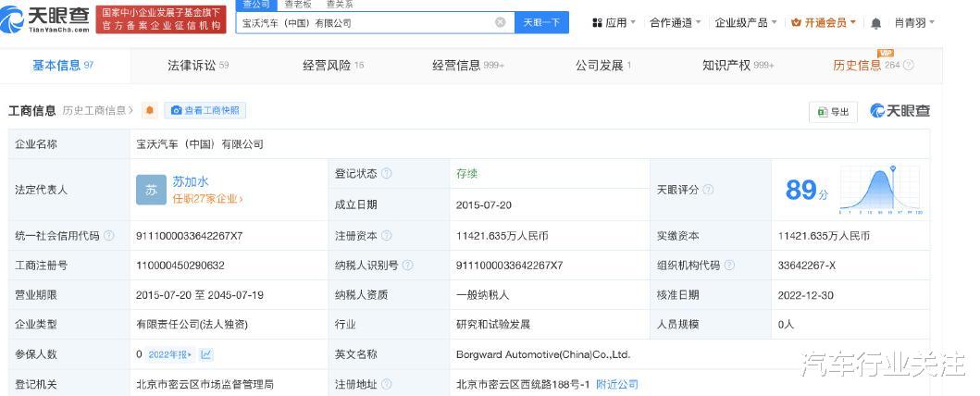Open the 应用 dropdown menu
Image resolution: width=980 pixels, height=396 pixels.
614,22
